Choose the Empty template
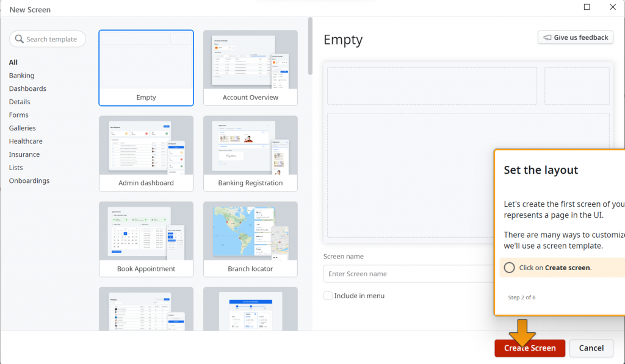625x364 pixels. [146, 68]
